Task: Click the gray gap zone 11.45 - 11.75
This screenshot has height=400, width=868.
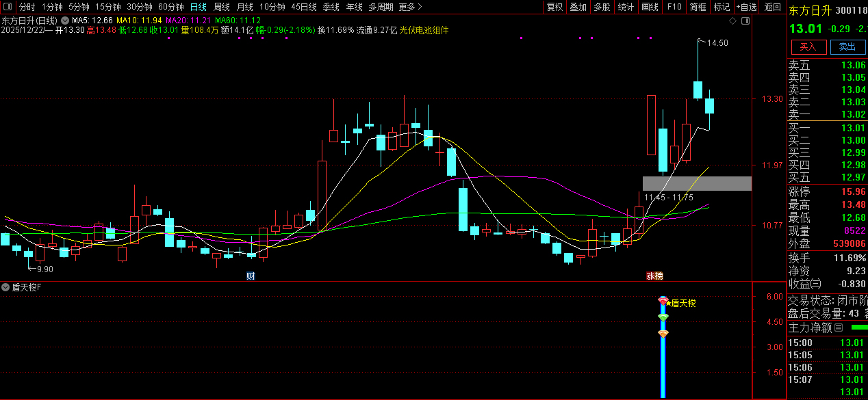Action: point(697,183)
